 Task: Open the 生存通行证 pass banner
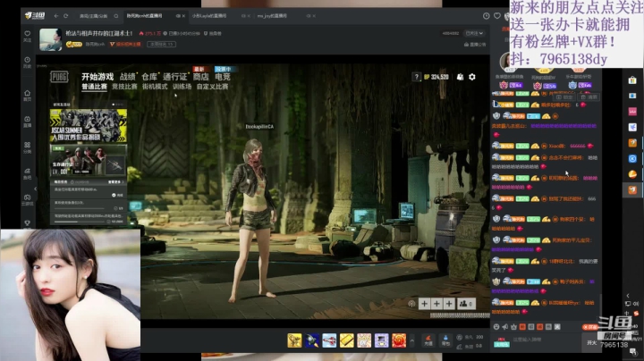89,161
